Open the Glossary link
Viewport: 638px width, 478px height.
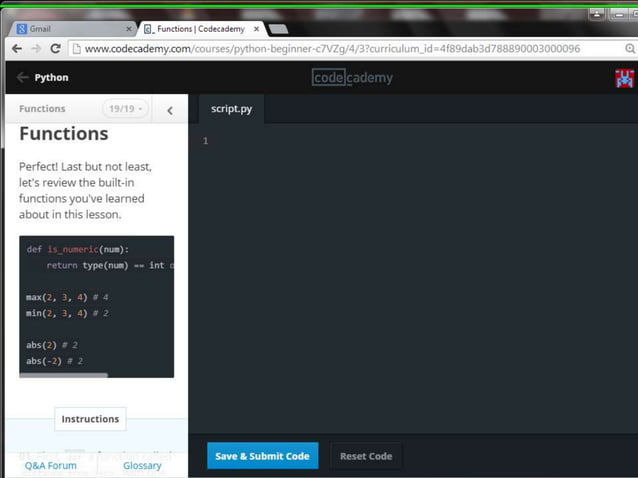(142, 466)
